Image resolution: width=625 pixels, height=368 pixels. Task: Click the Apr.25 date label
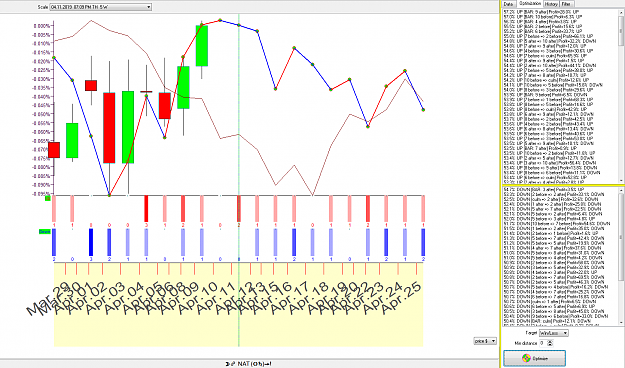point(402,297)
